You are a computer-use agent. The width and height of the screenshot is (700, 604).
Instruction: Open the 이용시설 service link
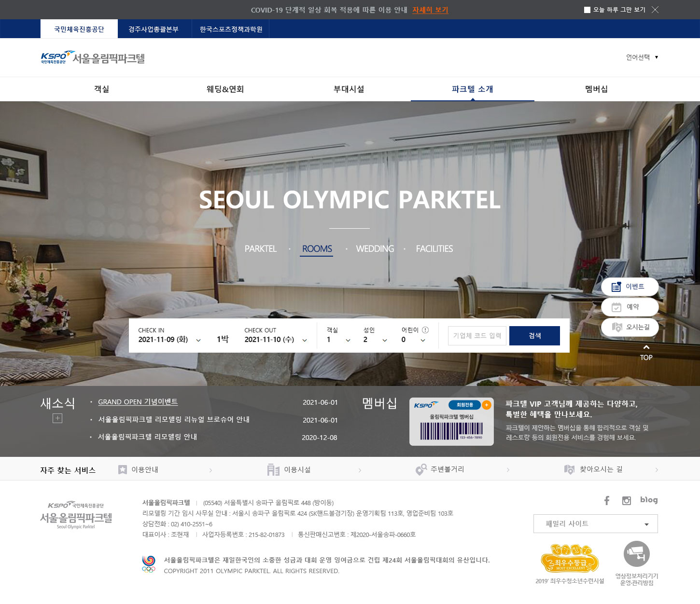point(297,469)
